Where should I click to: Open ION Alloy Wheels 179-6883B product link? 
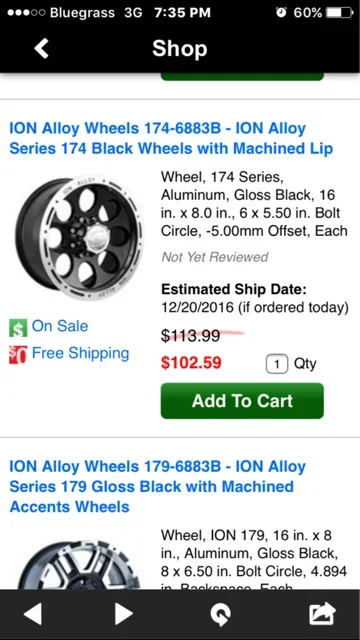tap(158, 486)
